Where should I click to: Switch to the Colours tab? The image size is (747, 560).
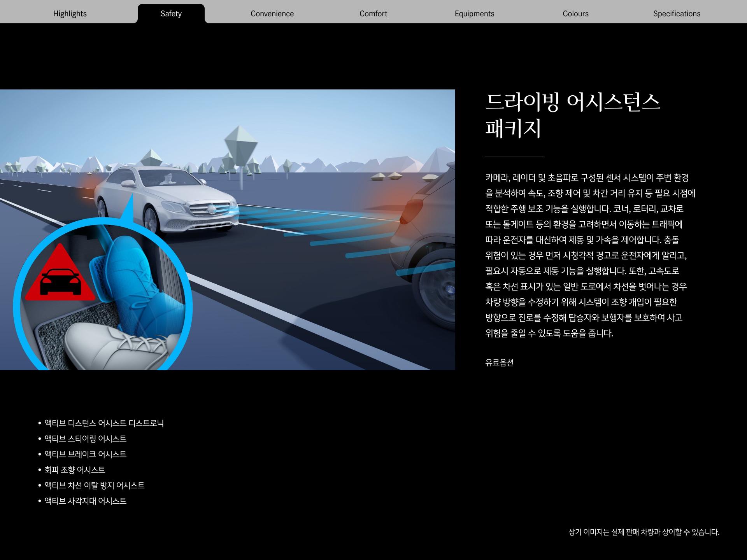[576, 14]
